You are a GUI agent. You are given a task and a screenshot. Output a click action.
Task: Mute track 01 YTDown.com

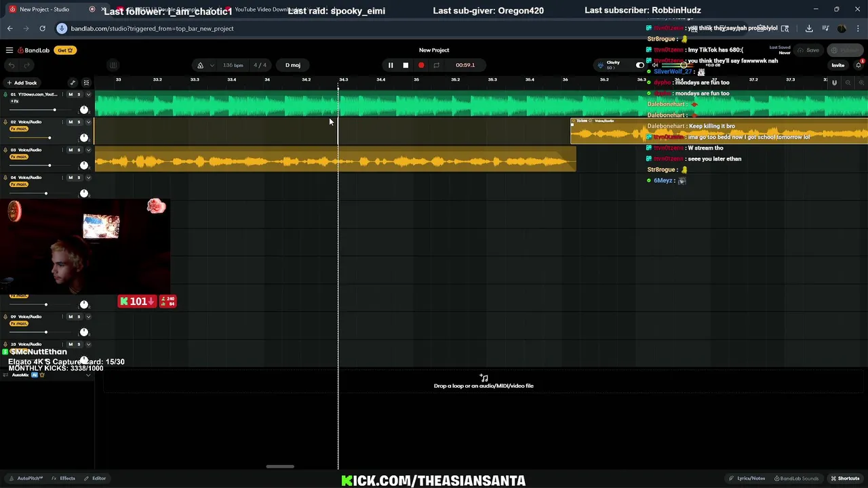click(71, 94)
